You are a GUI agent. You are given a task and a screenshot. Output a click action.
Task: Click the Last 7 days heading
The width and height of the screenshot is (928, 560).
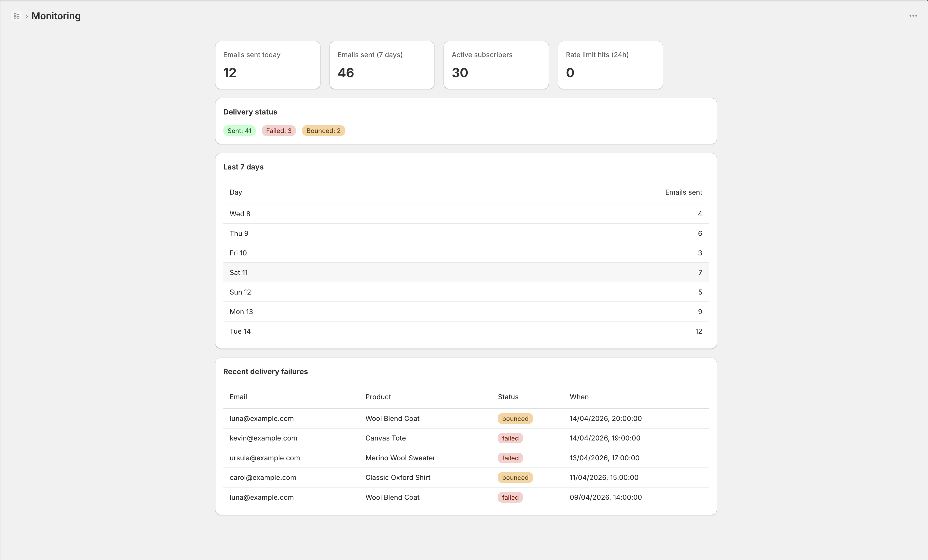point(243,167)
